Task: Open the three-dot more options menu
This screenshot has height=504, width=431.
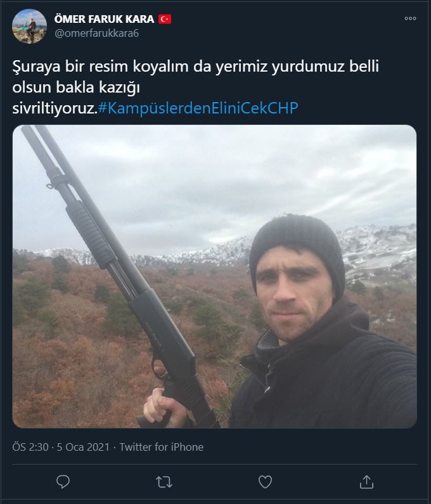Action: pyautogui.click(x=410, y=18)
